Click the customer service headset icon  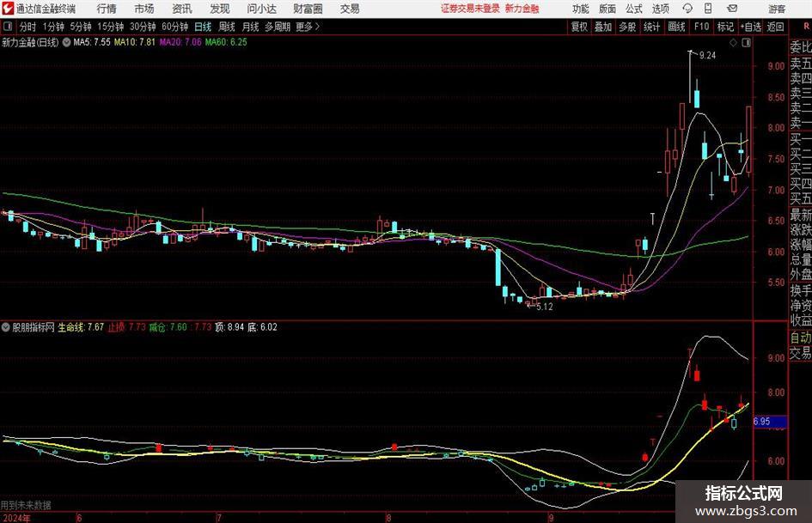coord(687,9)
